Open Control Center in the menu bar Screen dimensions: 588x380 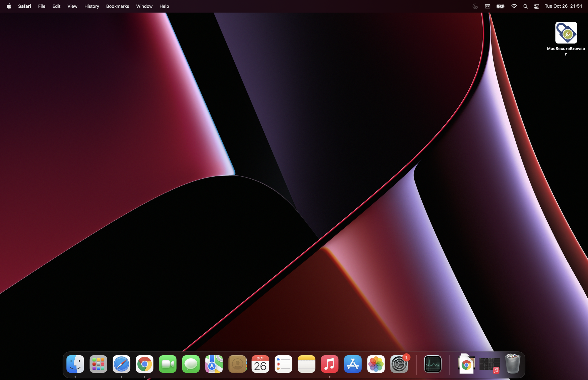tap(537, 6)
